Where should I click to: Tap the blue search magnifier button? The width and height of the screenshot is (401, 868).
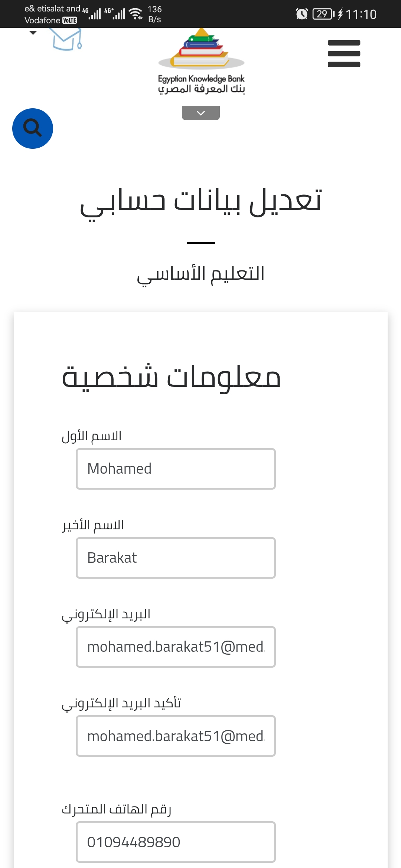tap(33, 129)
